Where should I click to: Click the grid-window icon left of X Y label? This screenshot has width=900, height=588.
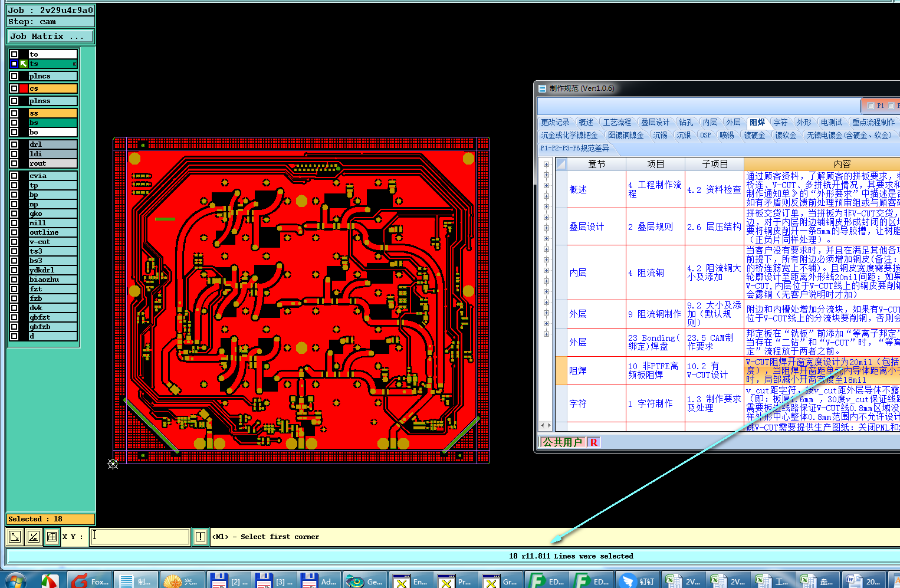point(52,537)
